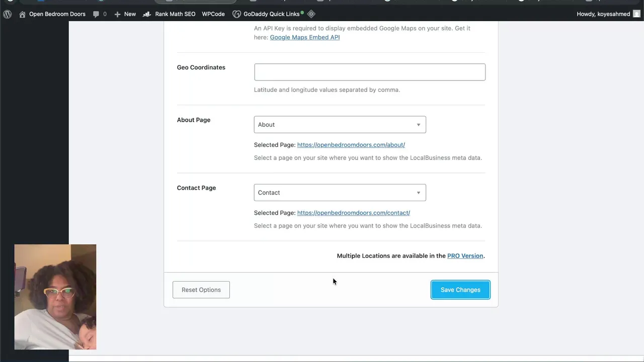Click the Rank Math SEO icon
Viewport: 644px width, 362px height.
147,14
